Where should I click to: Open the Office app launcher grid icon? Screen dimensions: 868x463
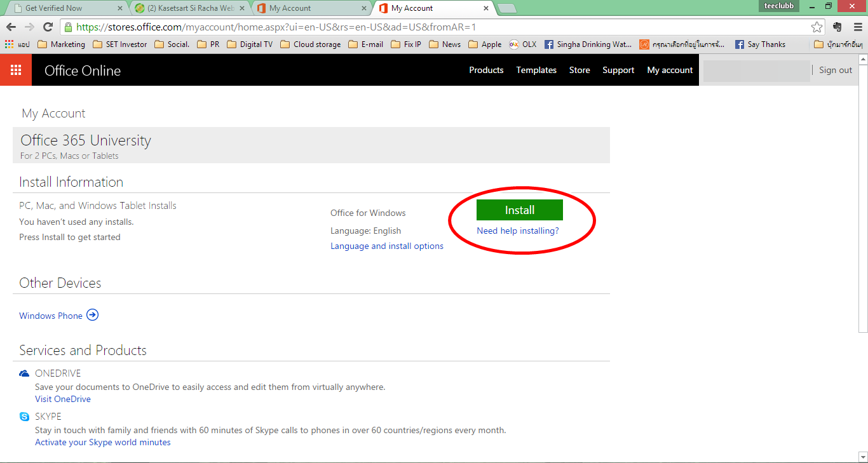(16, 70)
